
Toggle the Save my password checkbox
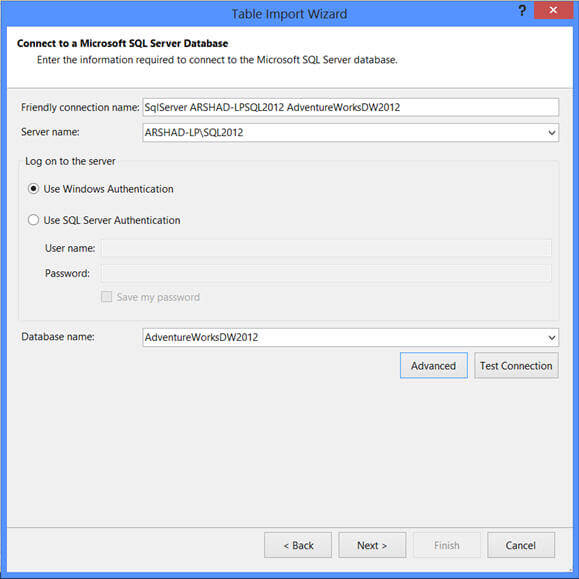[x=106, y=297]
